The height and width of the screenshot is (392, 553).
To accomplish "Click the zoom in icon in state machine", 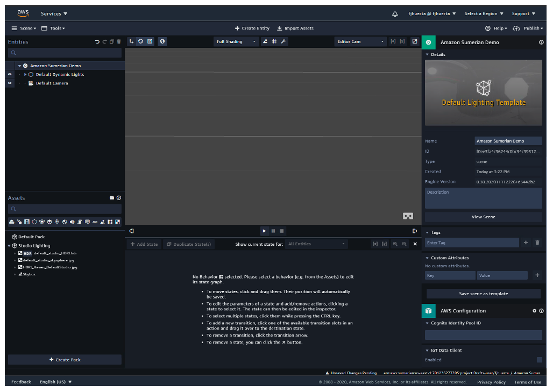I will pos(395,244).
